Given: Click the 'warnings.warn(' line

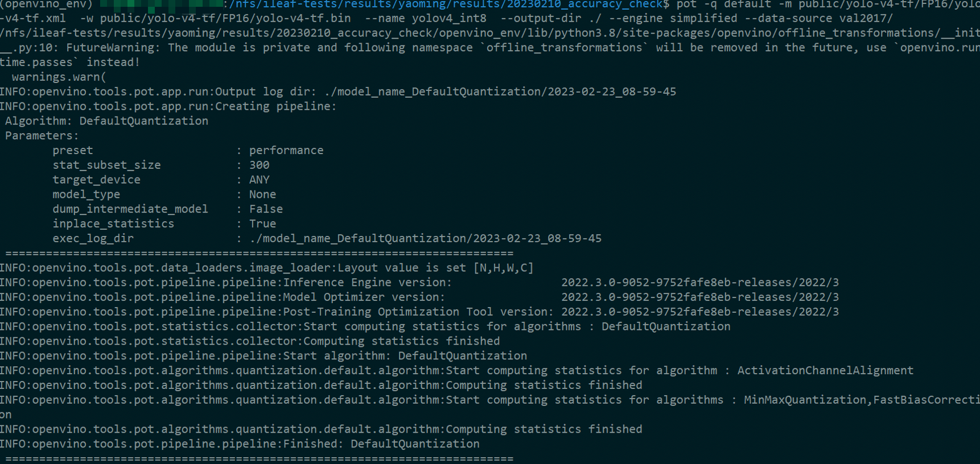Looking at the screenshot, I should tap(59, 77).
